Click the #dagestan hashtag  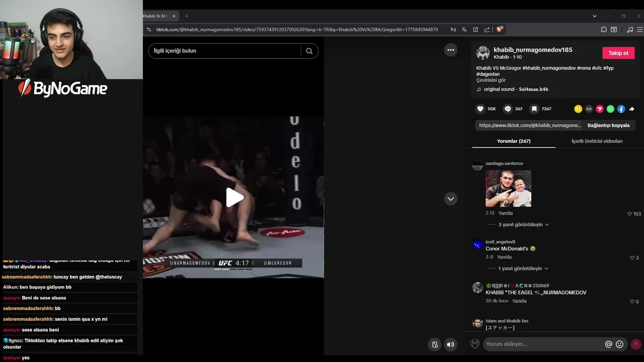coord(488,74)
